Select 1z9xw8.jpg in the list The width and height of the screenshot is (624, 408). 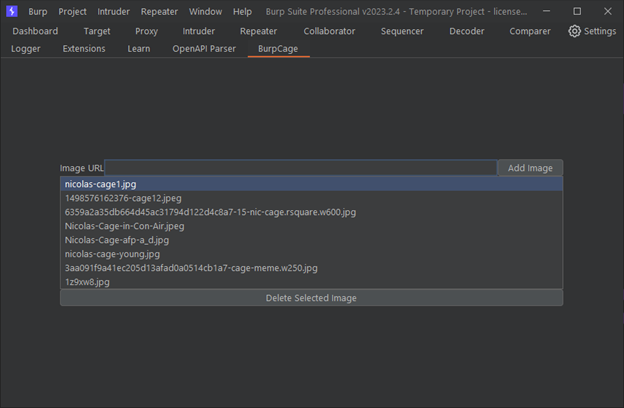[311, 281]
